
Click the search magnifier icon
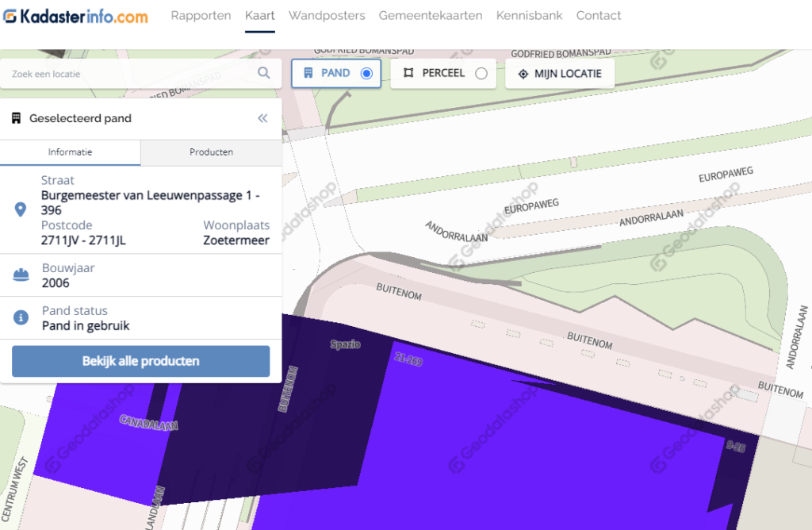click(264, 74)
